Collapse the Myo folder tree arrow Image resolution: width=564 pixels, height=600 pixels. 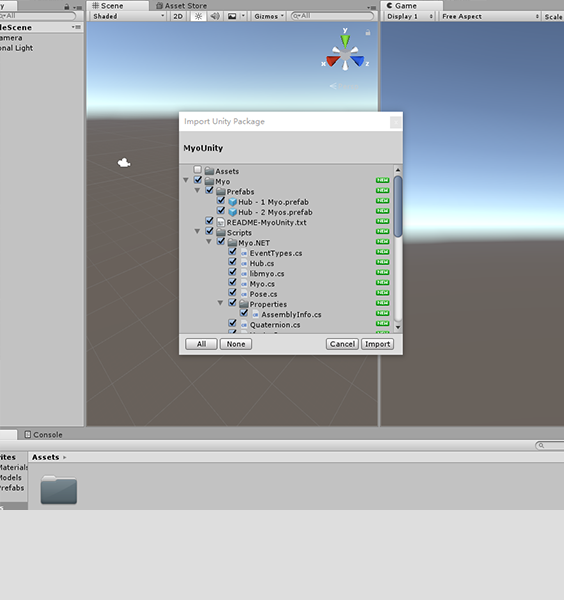click(186, 180)
